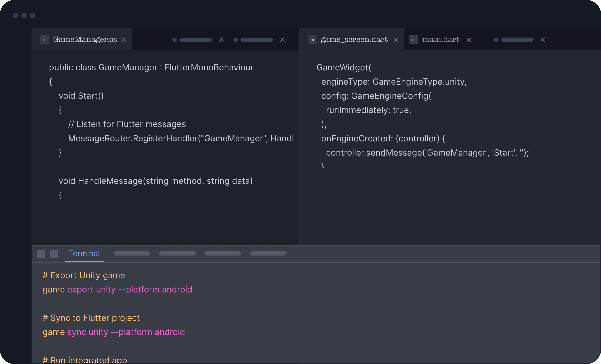Click the game_screen.dart file type icon

312,40
